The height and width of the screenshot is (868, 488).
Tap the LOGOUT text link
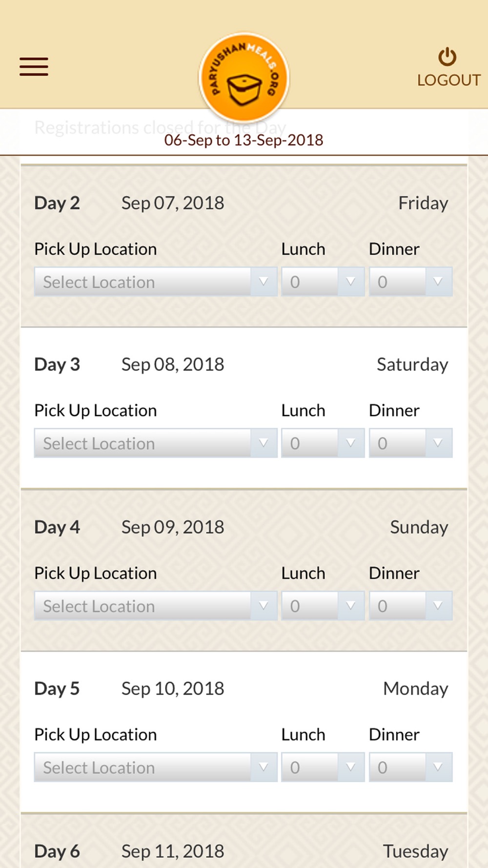[x=448, y=80]
